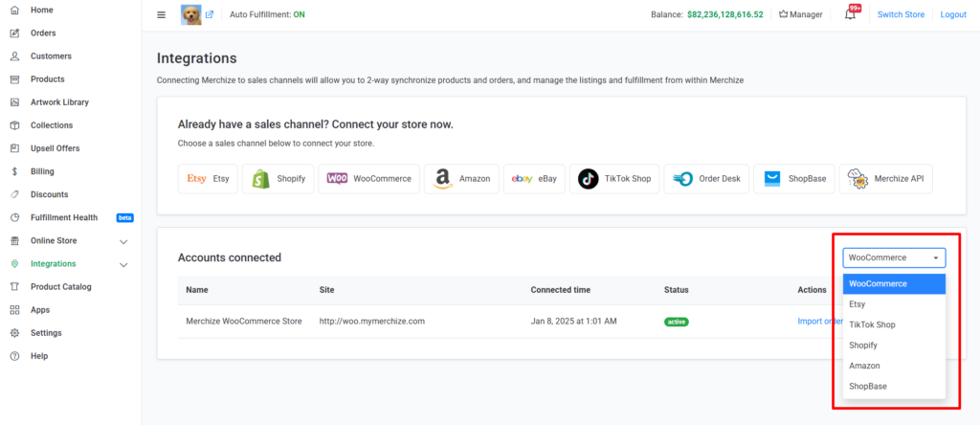The image size is (980, 425).
Task: Click the Products box icon in sidebar
Action: (x=15, y=79)
